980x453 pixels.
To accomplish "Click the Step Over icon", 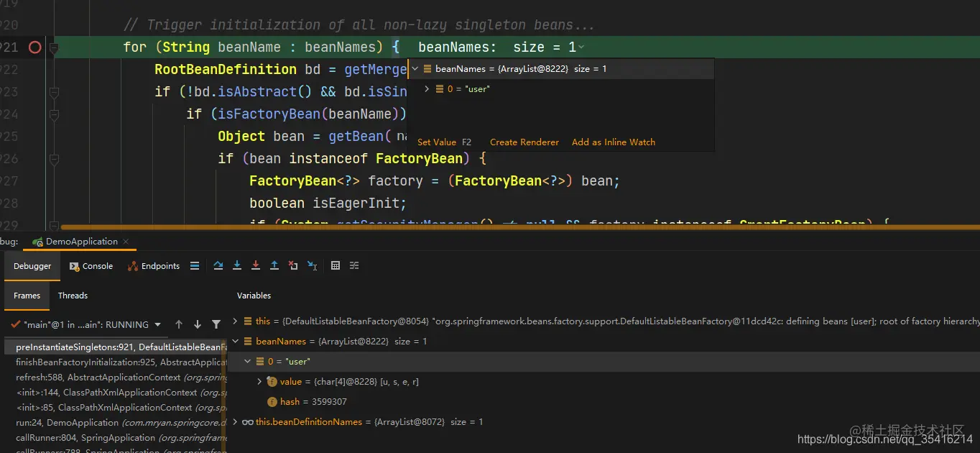I will (x=218, y=266).
